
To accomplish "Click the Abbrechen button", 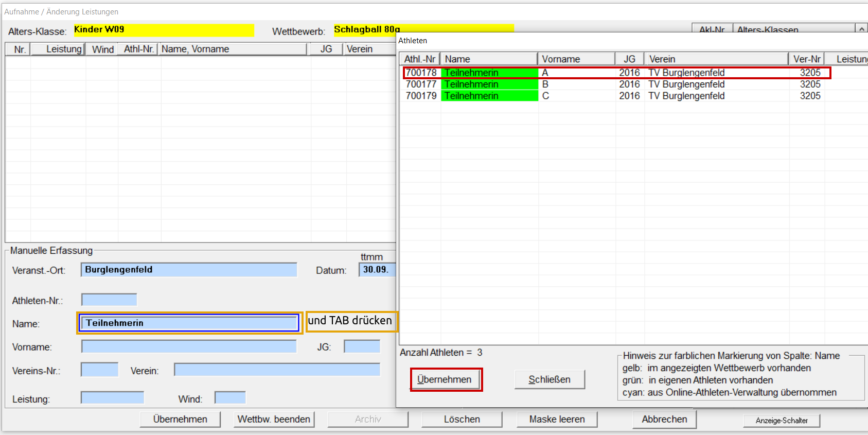I will point(664,419).
